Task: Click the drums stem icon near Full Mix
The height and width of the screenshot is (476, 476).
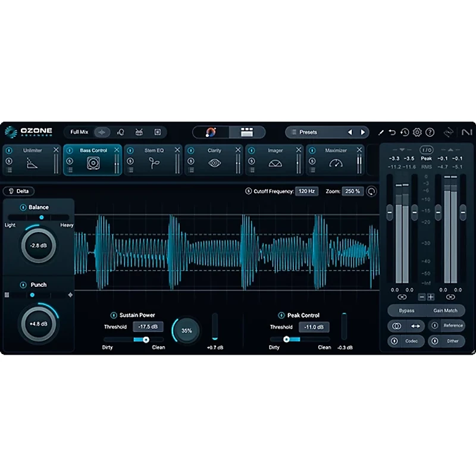Action: pos(139,132)
